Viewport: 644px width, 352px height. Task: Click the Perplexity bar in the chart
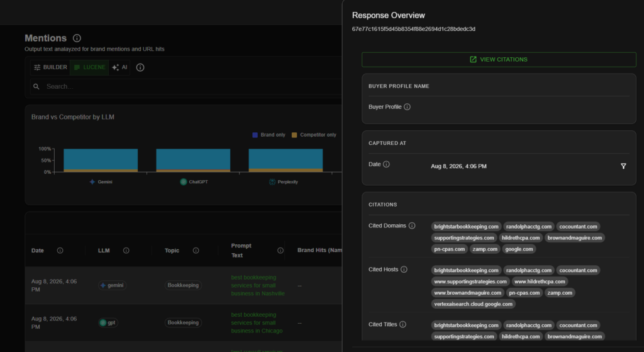(x=286, y=161)
